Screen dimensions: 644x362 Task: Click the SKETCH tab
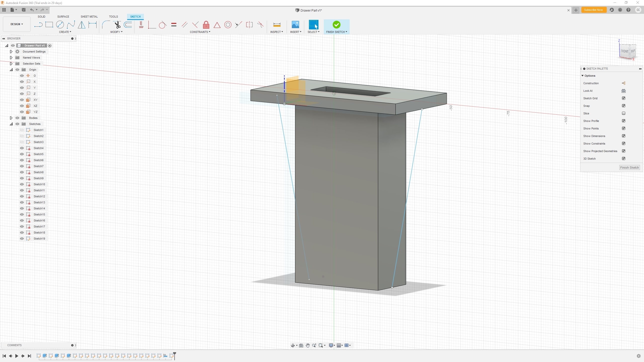135,17
